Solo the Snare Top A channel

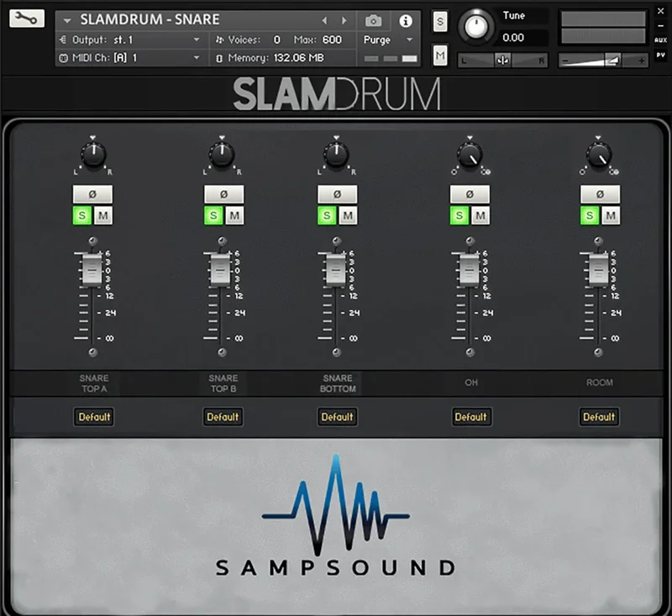[x=81, y=215]
